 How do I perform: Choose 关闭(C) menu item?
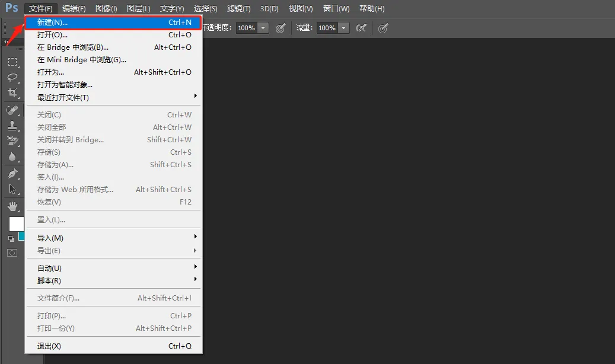click(114, 115)
